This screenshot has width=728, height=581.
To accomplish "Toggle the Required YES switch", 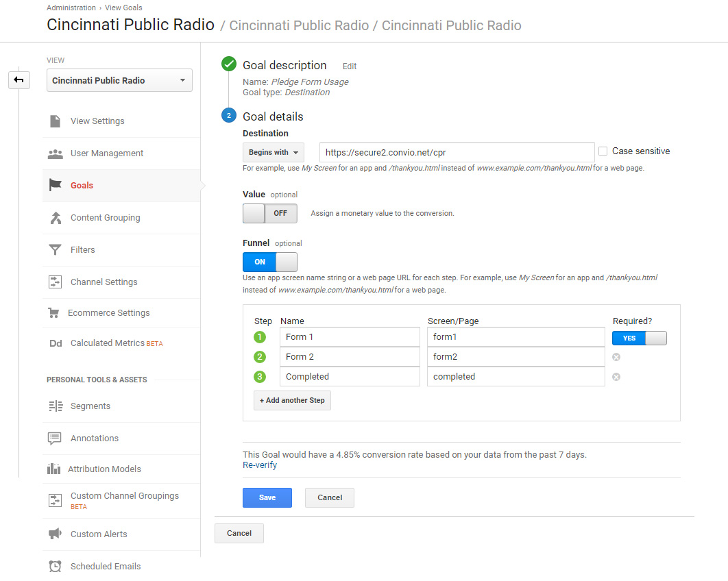I will tap(640, 338).
